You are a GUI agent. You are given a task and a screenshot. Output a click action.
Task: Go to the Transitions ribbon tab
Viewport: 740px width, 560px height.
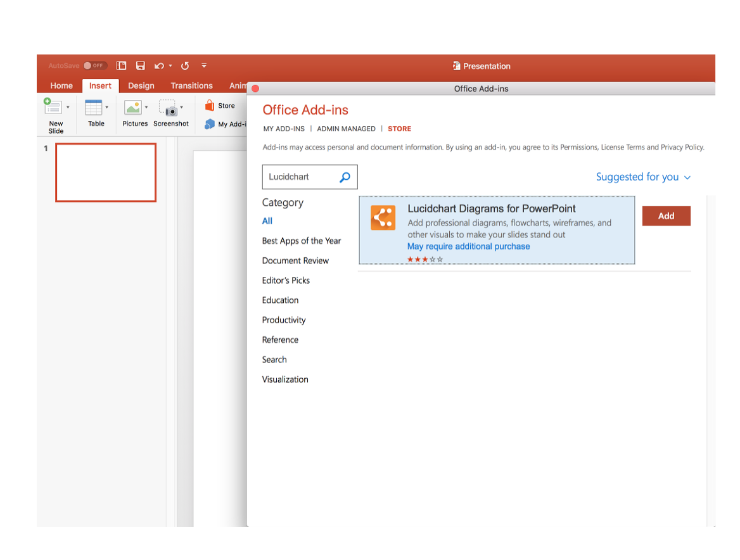tap(191, 86)
